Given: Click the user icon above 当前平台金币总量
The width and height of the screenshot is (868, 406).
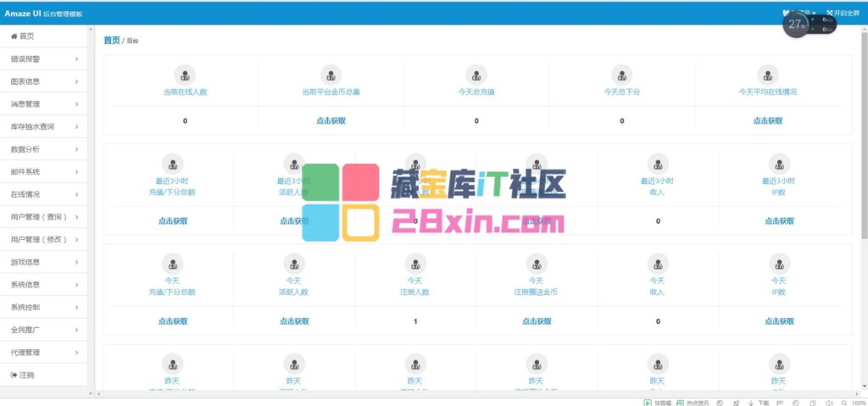Looking at the screenshot, I should click(331, 75).
